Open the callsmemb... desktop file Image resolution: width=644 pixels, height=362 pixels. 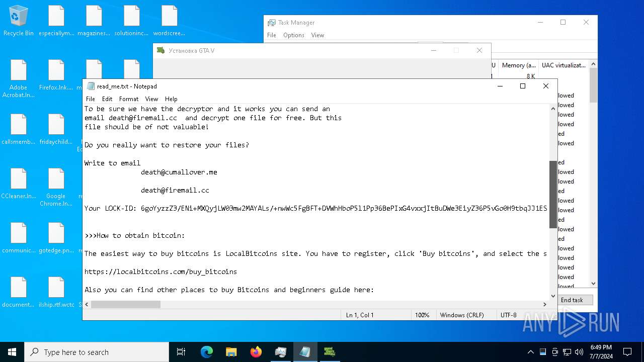click(x=19, y=130)
